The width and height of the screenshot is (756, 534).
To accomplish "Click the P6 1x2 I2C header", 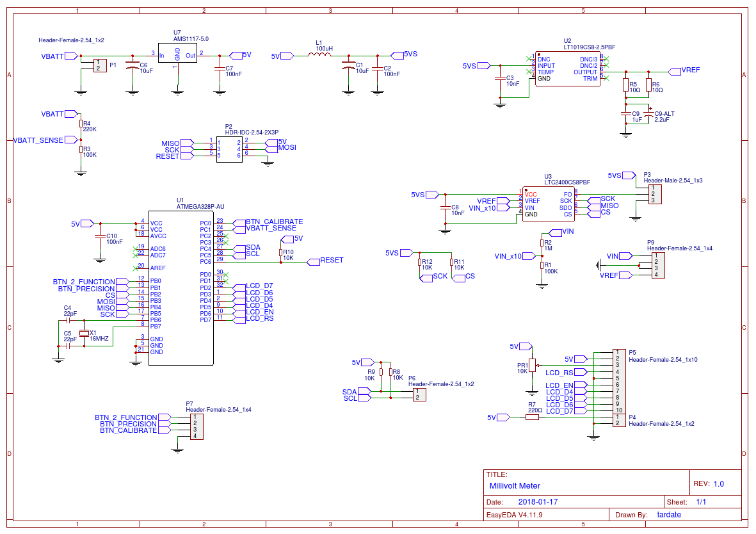I will 419,394.
